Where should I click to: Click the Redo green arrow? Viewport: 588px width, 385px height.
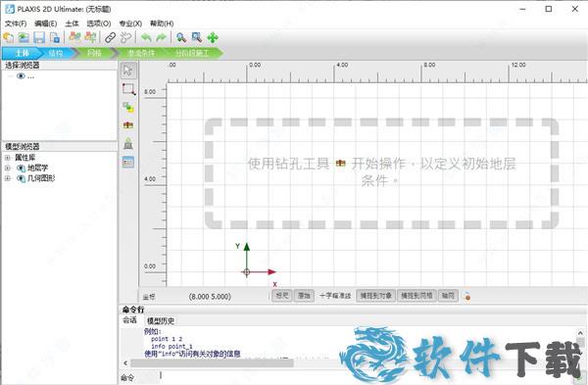[162, 37]
